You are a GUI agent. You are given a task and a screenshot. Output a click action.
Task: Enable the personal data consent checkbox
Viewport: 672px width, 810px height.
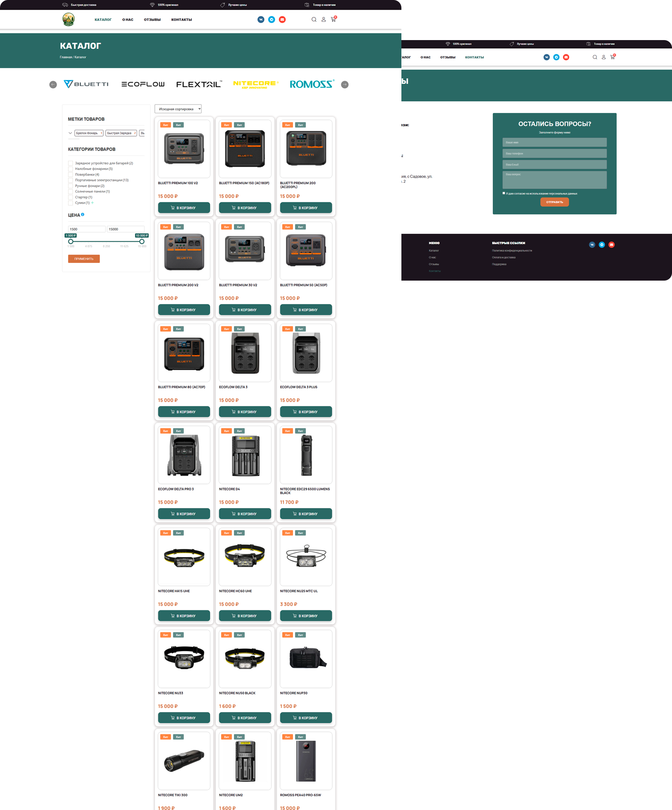tap(504, 193)
